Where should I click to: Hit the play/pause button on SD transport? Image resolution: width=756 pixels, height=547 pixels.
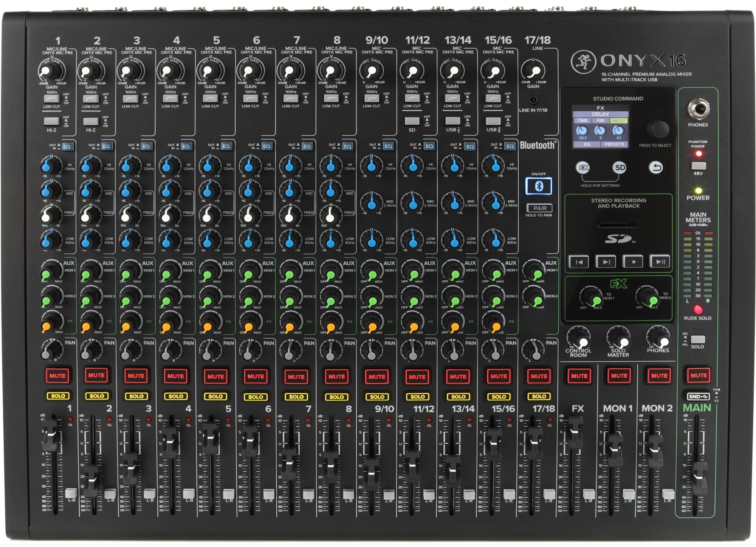pyautogui.click(x=660, y=262)
